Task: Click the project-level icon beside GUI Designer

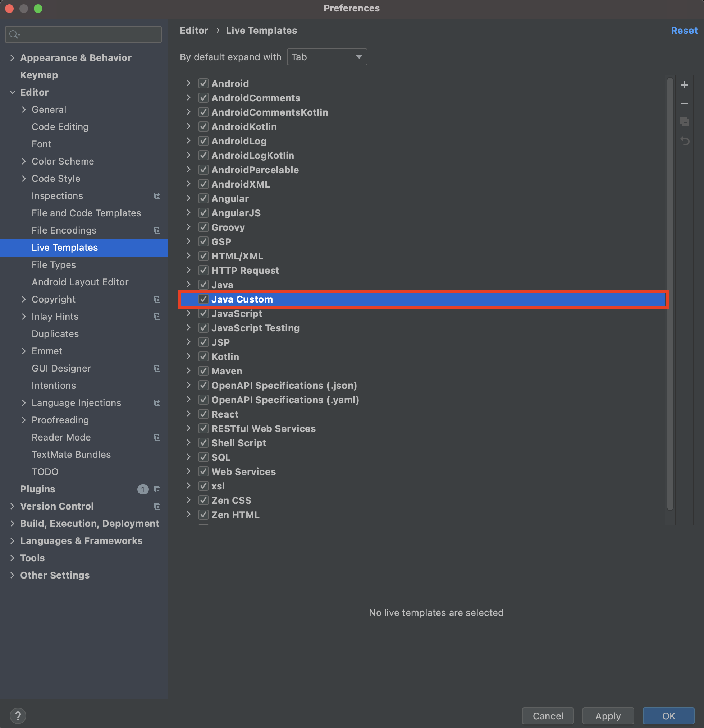Action: (x=157, y=368)
